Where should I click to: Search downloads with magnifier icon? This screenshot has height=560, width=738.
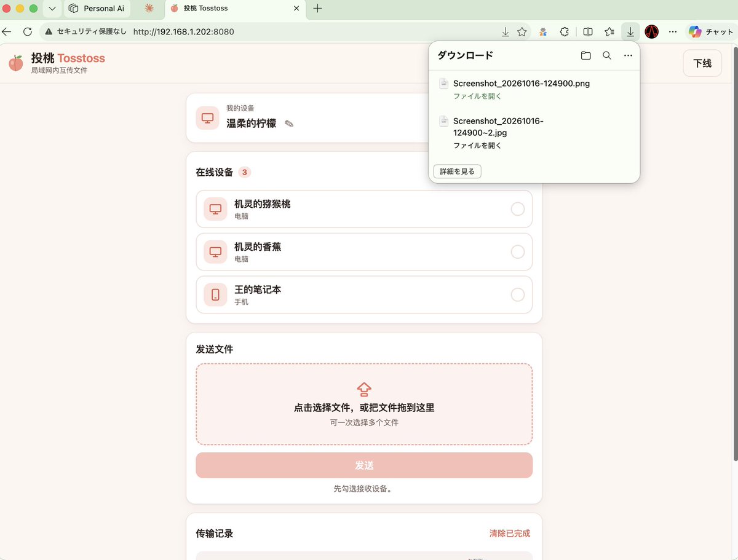click(607, 55)
